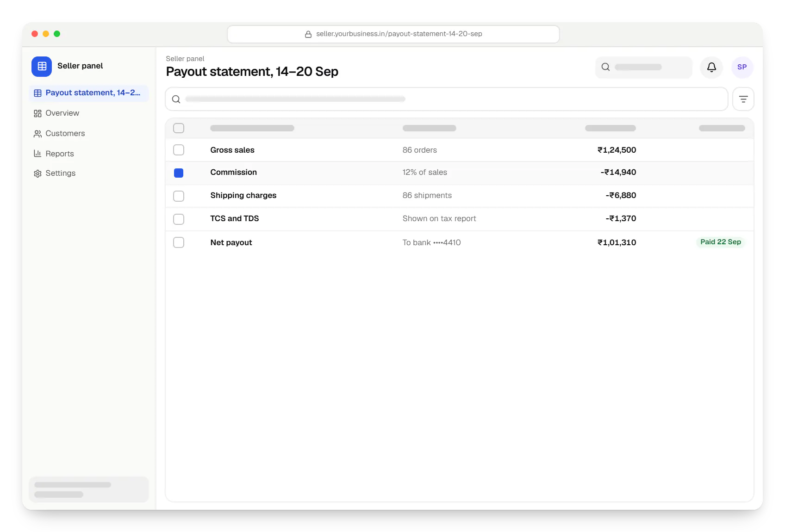Open Settings from the sidebar

89,173
